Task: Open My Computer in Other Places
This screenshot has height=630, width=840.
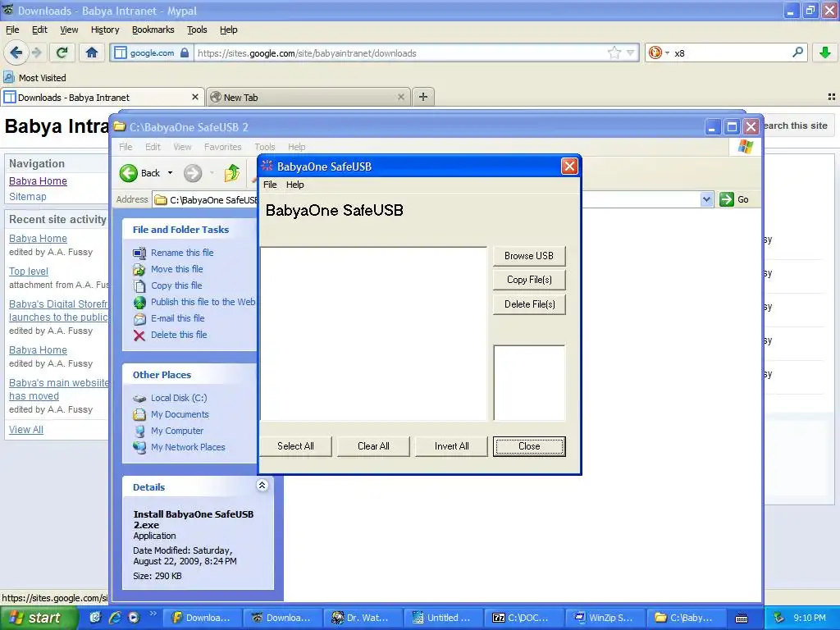Action: coord(177,431)
